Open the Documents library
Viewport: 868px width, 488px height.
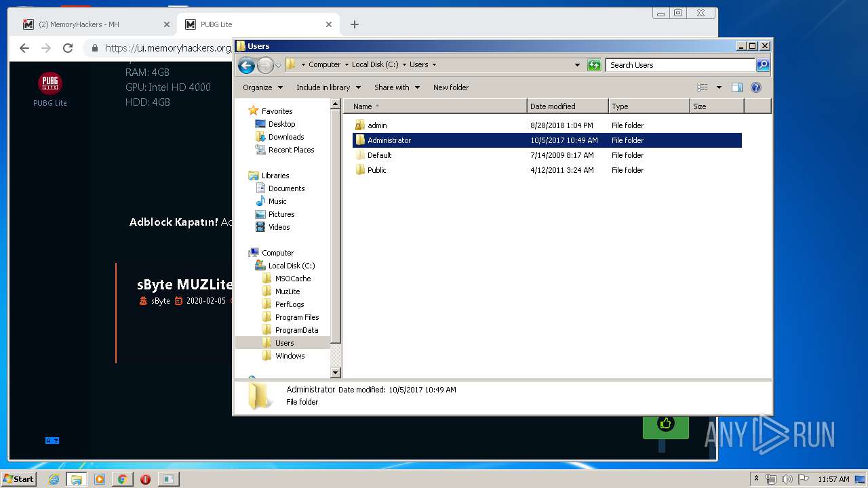tap(286, 188)
